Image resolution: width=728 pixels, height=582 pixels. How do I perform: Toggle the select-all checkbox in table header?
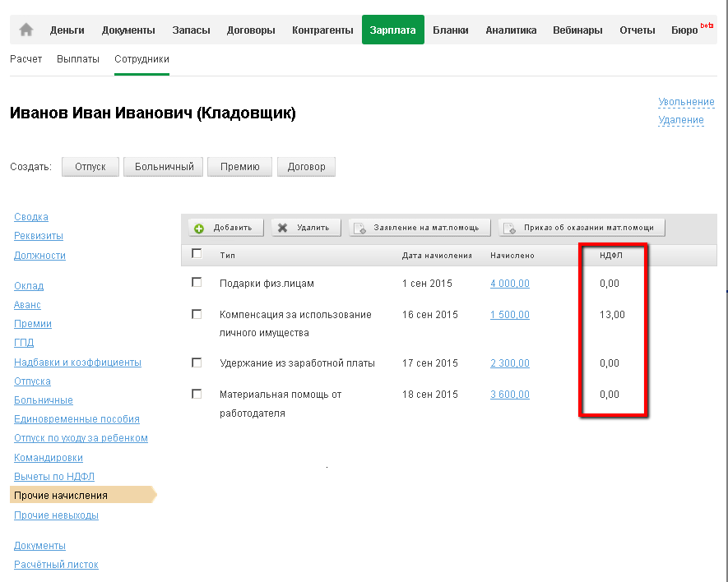[197, 254]
